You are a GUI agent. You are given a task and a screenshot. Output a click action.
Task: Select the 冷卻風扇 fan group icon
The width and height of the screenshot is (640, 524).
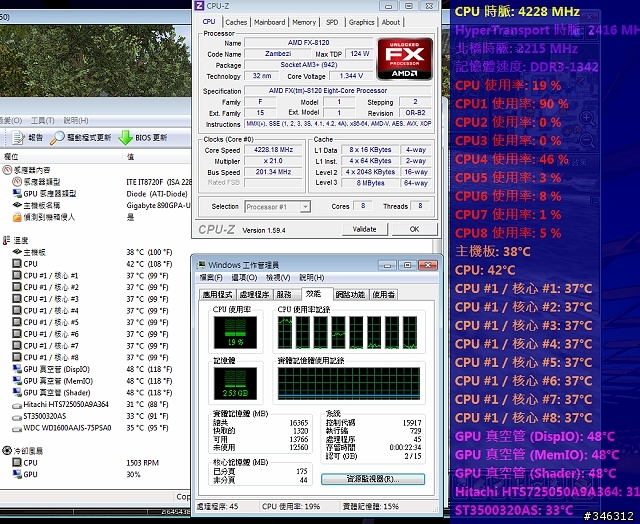[7, 451]
